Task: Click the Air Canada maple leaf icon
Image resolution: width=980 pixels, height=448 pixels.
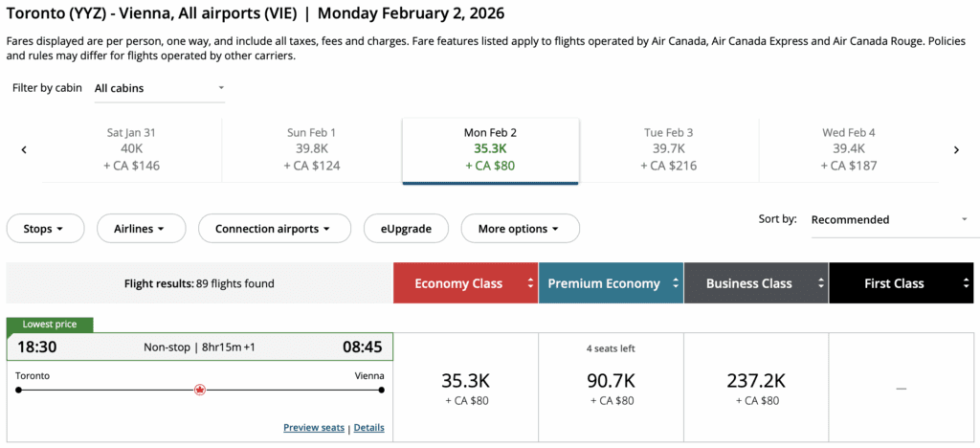Action: (200, 390)
